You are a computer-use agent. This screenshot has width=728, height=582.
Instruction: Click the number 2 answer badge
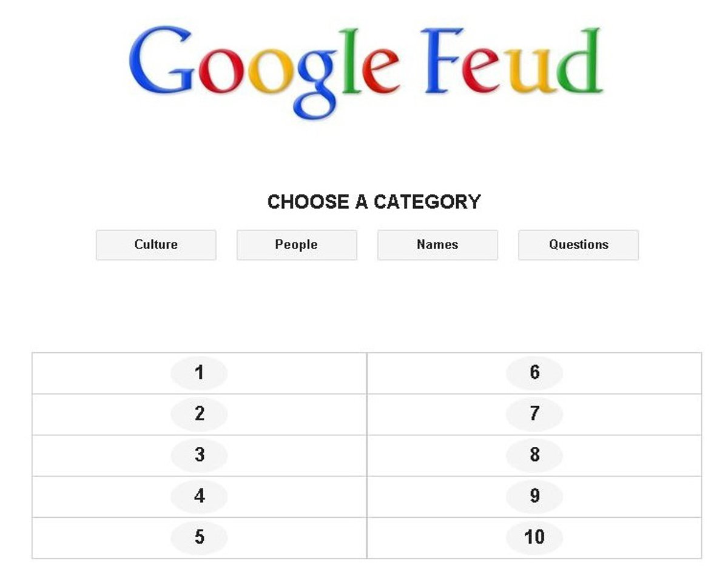click(199, 414)
